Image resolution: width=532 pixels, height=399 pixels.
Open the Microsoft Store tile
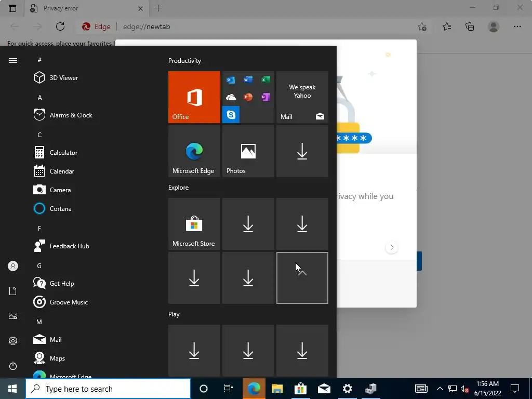[x=194, y=224]
